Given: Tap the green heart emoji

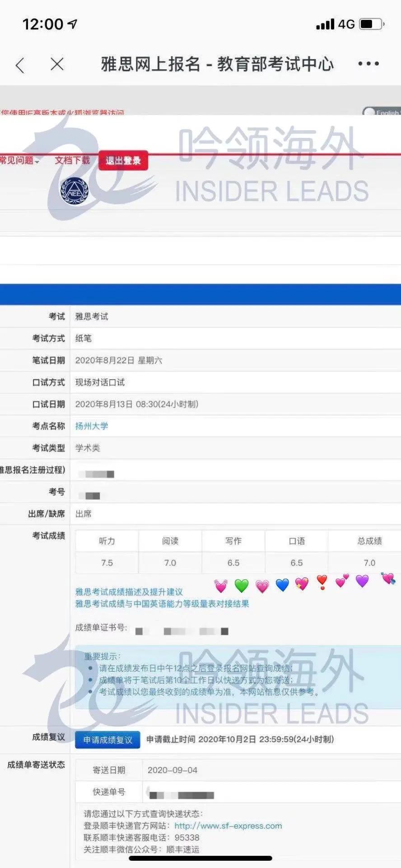Looking at the screenshot, I should point(242,585).
